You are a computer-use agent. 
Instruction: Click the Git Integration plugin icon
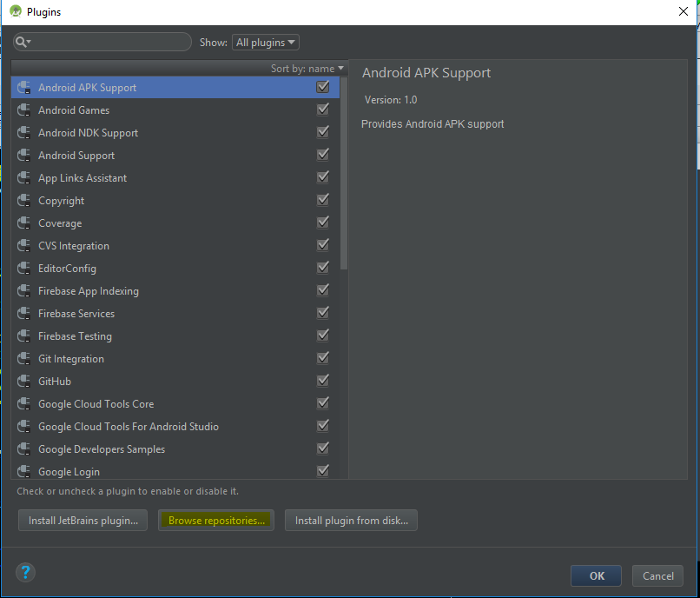point(23,359)
